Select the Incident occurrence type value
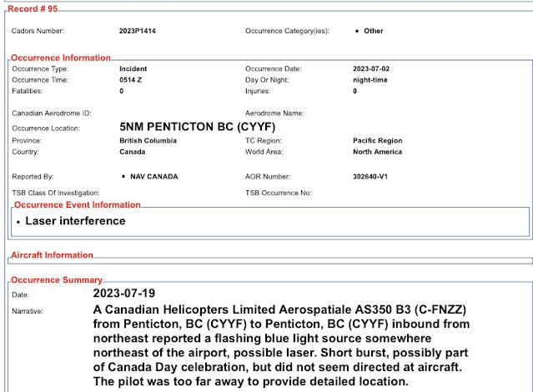This screenshot has width=533, height=392. pyautogui.click(x=133, y=68)
